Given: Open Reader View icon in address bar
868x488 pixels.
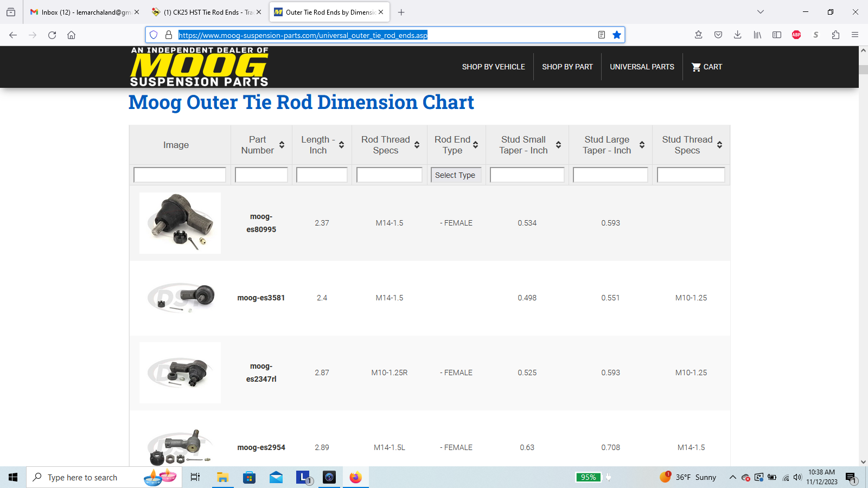Looking at the screenshot, I should click(601, 35).
